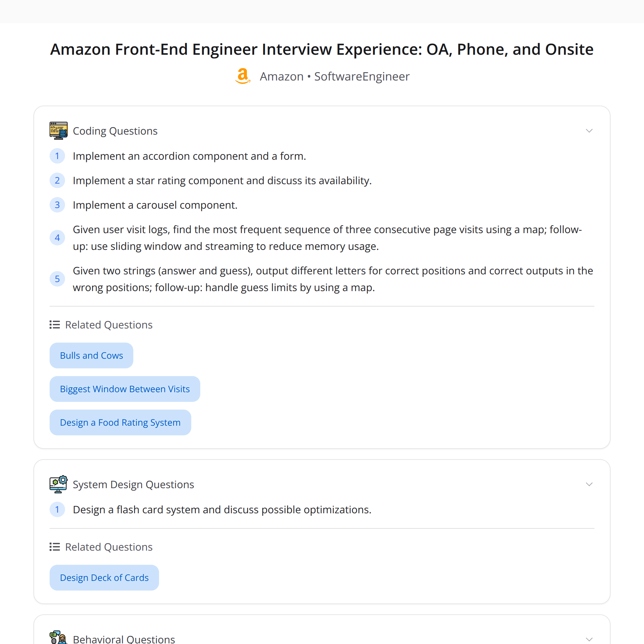Collapse the Coding Questions section

[x=589, y=130]
